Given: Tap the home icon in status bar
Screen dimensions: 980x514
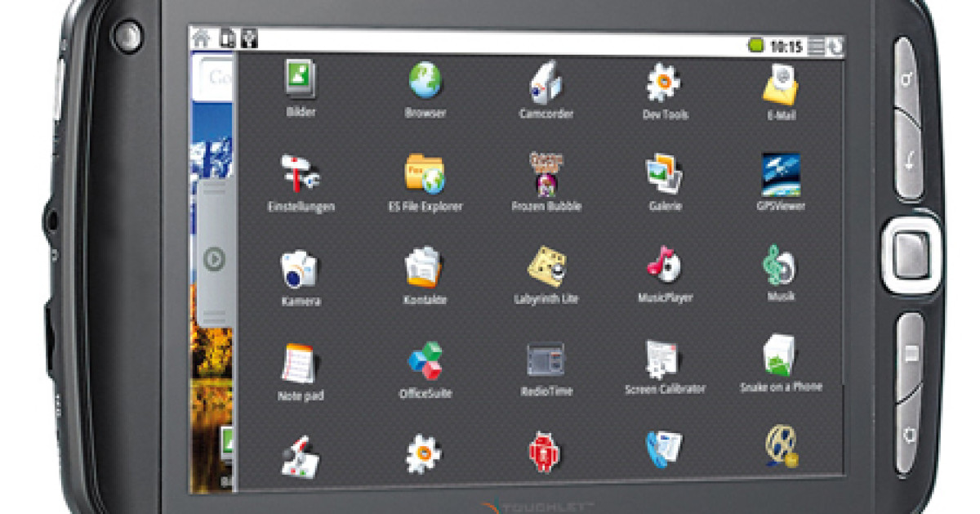Looking at the screenshot, I should [x=201, y=38].
